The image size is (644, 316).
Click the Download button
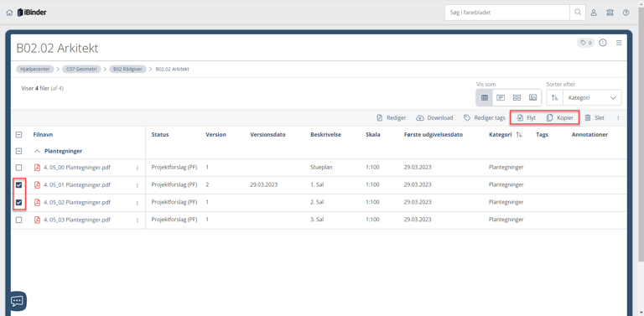click(434, 118)
